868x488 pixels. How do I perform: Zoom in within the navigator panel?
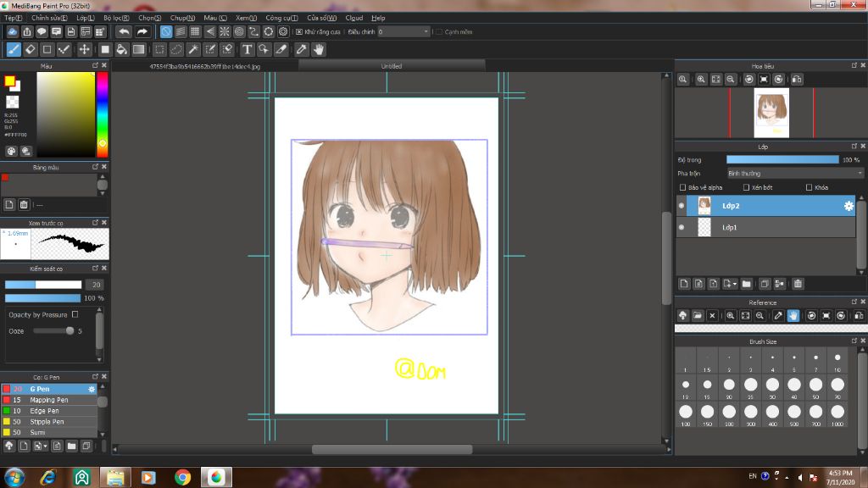click(701, 79)
